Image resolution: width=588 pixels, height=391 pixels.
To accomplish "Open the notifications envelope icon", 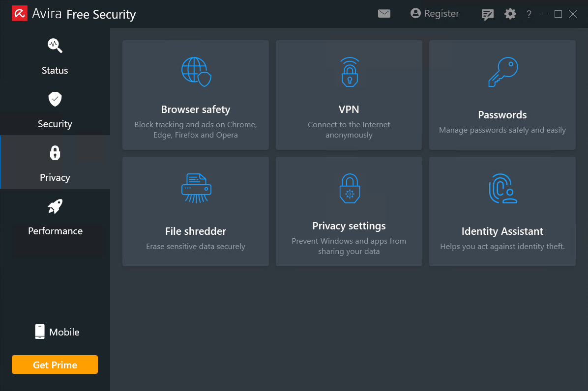I will (x=384, y=14).
